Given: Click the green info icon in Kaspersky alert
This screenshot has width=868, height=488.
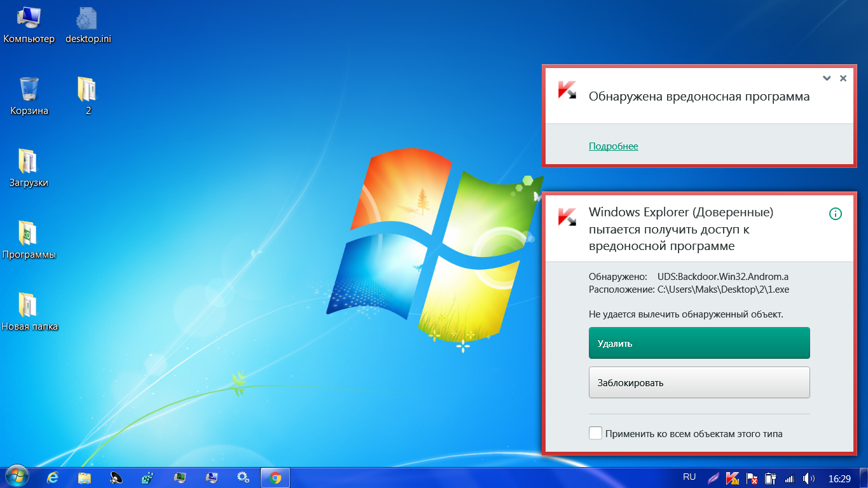Looking at the screenshot, I should click(836, 214).
